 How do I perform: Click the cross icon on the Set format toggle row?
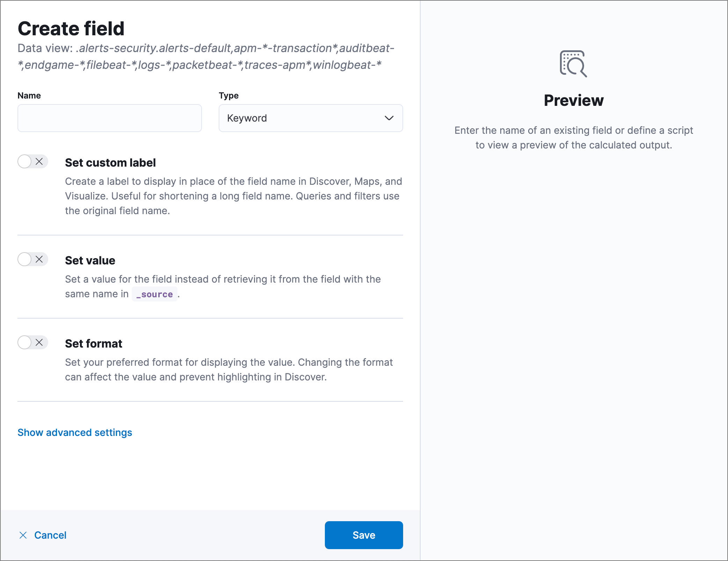coord(39,343)
